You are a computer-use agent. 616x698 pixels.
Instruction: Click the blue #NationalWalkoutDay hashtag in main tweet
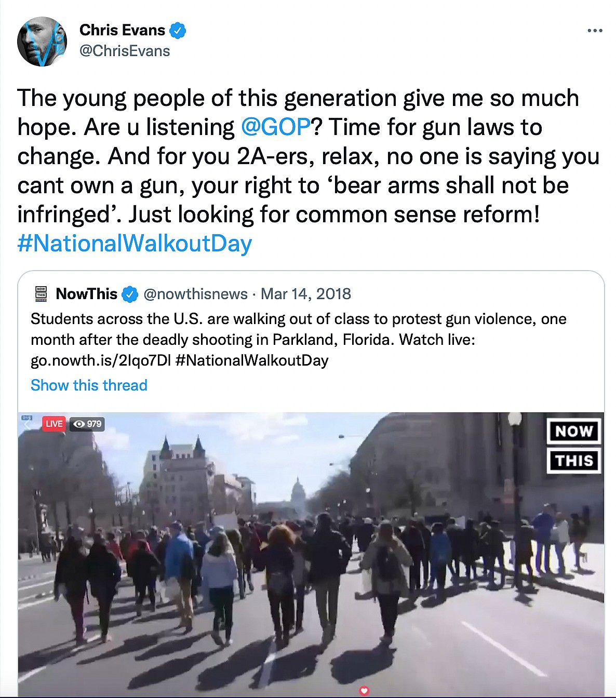[135, 244]
